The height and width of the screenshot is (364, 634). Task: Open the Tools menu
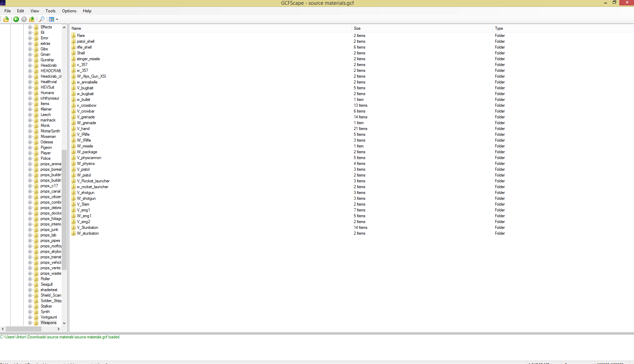(50, 11)
